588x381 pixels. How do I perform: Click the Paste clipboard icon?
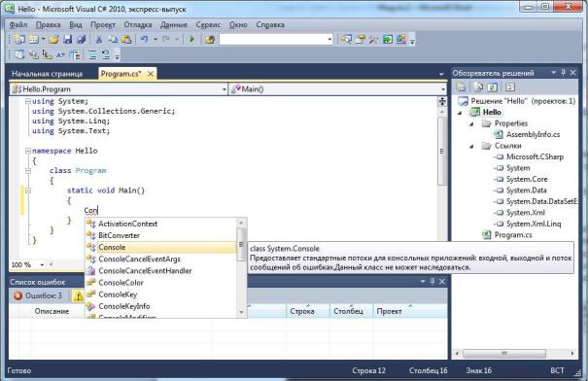pos(126,39)
